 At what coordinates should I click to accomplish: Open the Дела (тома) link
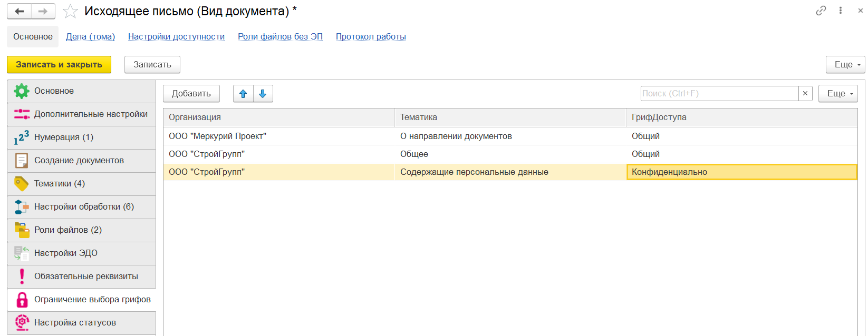click(x=90, y=37)
